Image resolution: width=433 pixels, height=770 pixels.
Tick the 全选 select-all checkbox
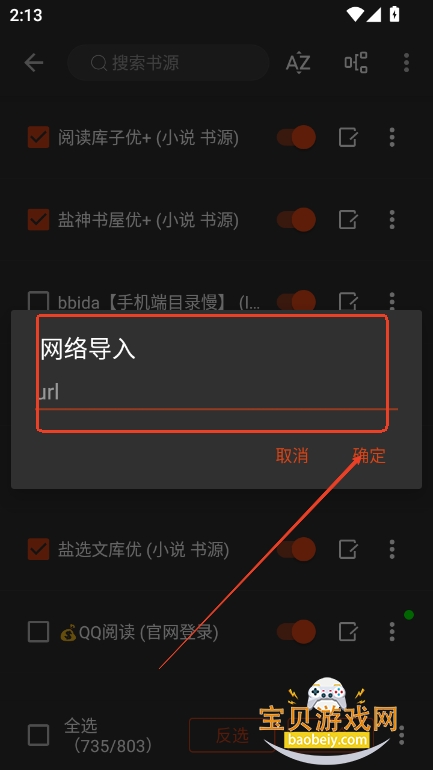point(38,735)
